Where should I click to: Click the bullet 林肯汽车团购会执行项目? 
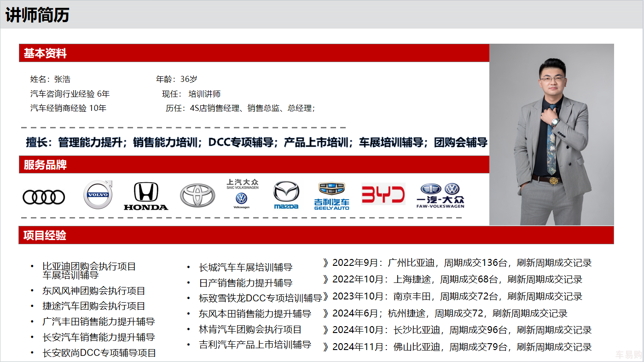tap(250, 329)
